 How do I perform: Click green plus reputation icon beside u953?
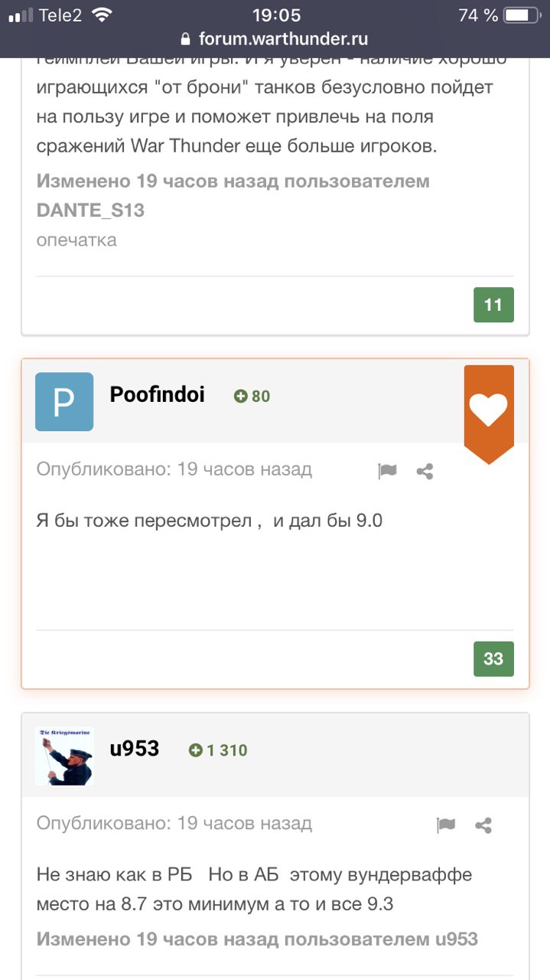[196, 751]
